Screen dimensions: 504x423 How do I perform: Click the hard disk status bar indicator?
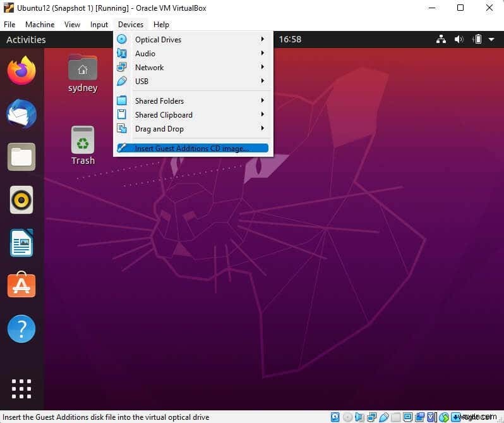[x=335, y=417]
